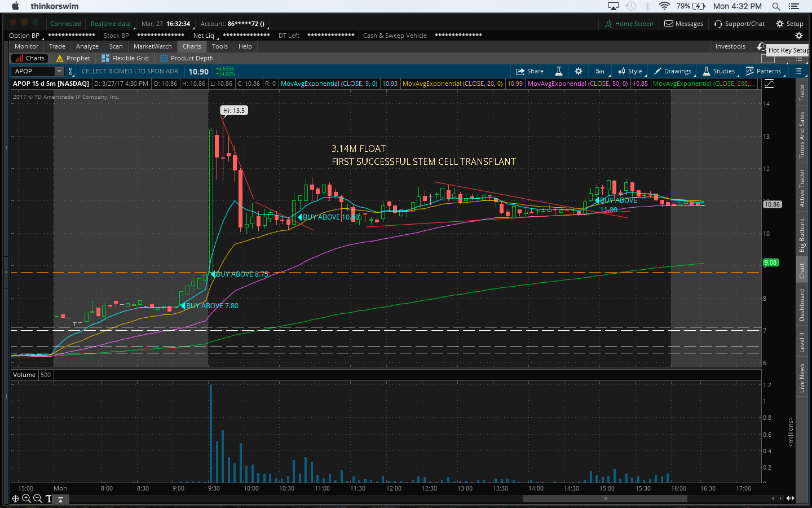Image resolution: width=812 pixels, height=508 pixels.
Task: Click the symbol link clipboard icon
Action: point(71,71)
